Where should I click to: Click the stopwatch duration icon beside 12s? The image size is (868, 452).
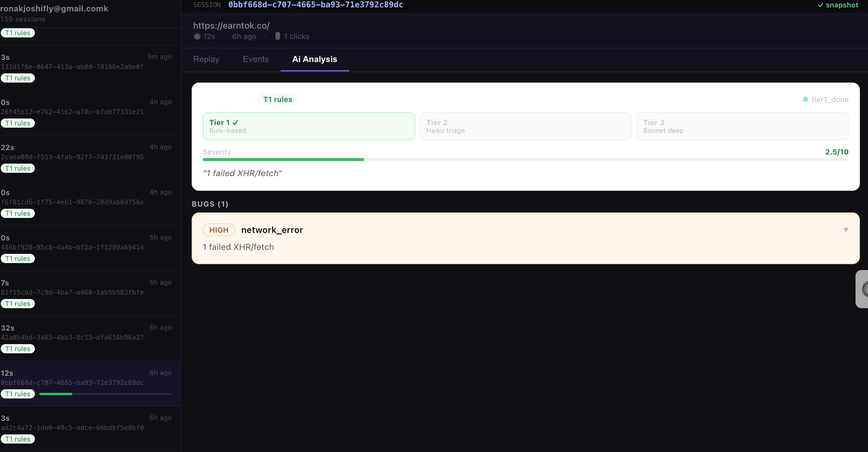pyautogui.click(x=197, y=36)
